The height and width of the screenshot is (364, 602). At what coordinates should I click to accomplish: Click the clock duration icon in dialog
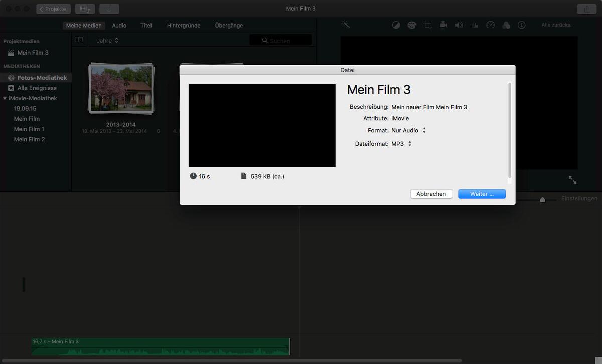tap(194, 176)
